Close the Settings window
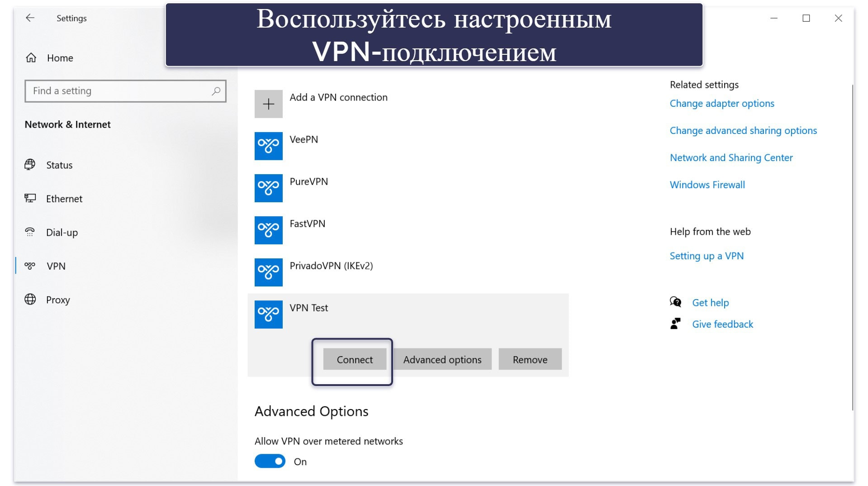The height and width of the screenshot is (486, 868). pos(838,18)
